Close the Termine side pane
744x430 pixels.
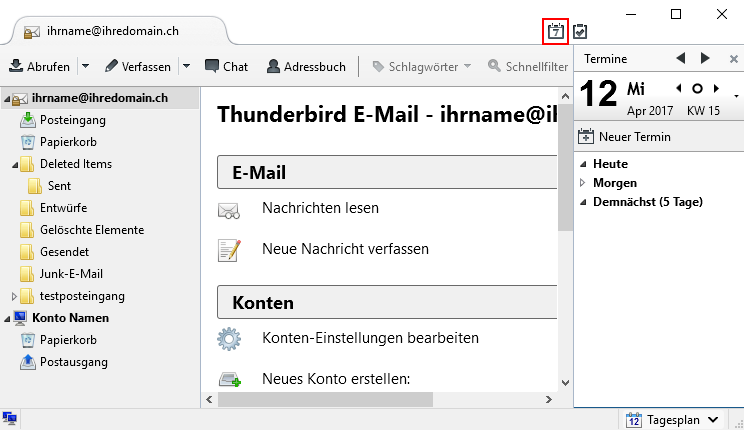732,59
